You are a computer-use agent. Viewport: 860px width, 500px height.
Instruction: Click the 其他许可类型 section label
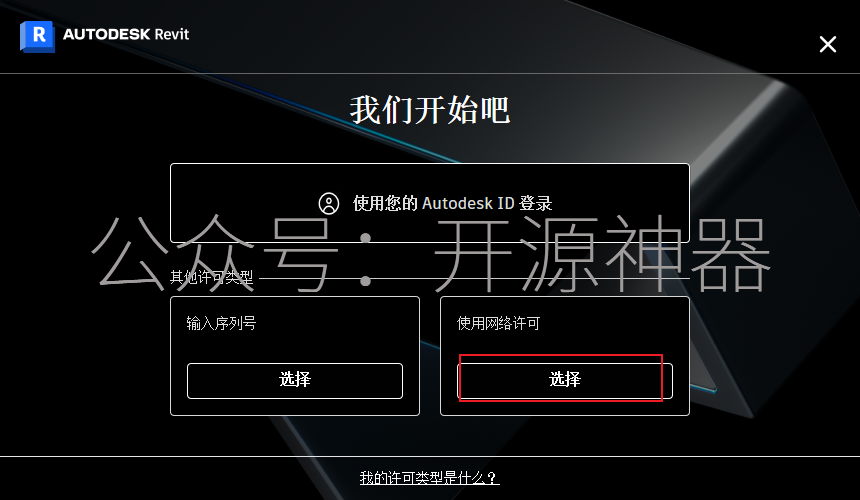coord(211,277)
